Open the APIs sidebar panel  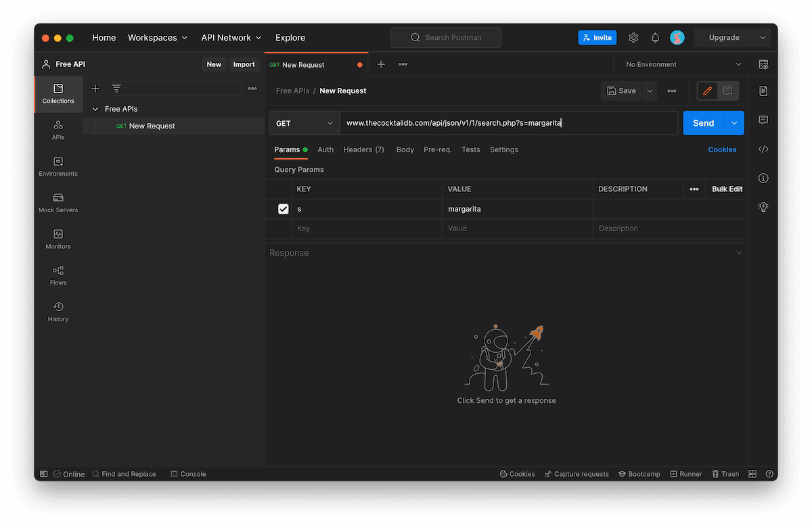[58, 130]
